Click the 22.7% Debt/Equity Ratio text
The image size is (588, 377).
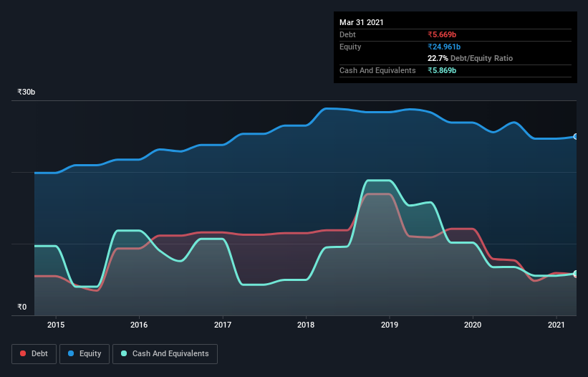[x=471, y=58]
